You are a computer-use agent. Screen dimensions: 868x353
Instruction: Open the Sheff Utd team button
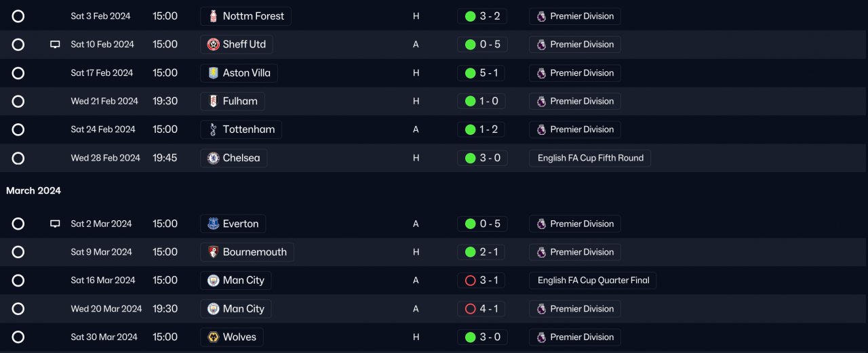tap(237, 45)
